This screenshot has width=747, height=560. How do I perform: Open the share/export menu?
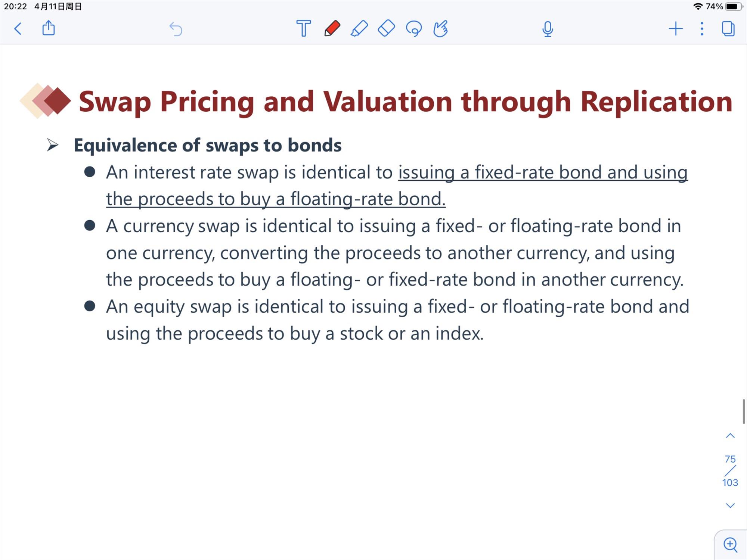(x=49, y=28)
